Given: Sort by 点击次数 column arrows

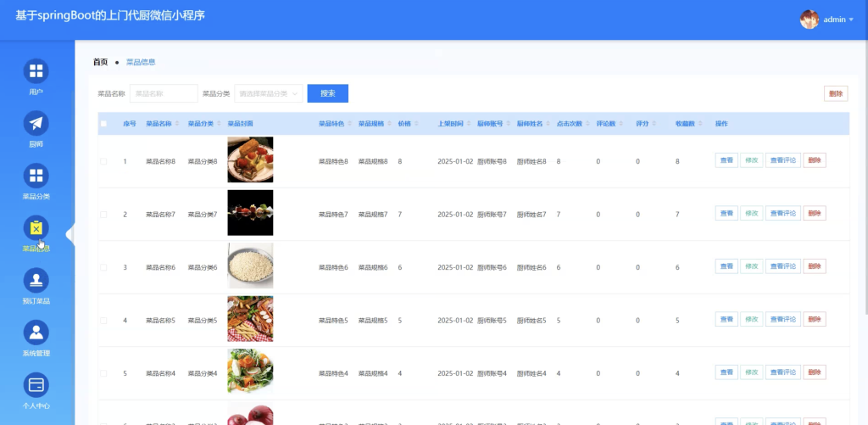Looking at the screenshot, I should click(588, 124).
